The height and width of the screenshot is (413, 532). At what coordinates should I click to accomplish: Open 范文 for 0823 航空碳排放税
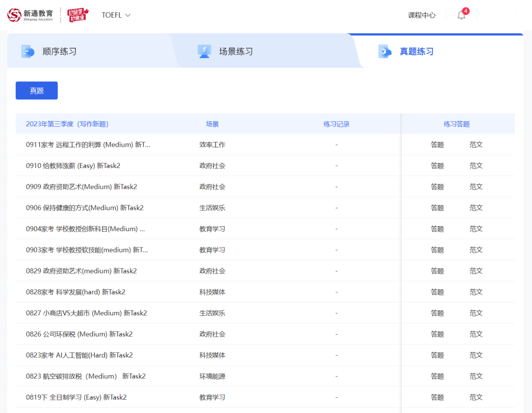pos(476,376)
